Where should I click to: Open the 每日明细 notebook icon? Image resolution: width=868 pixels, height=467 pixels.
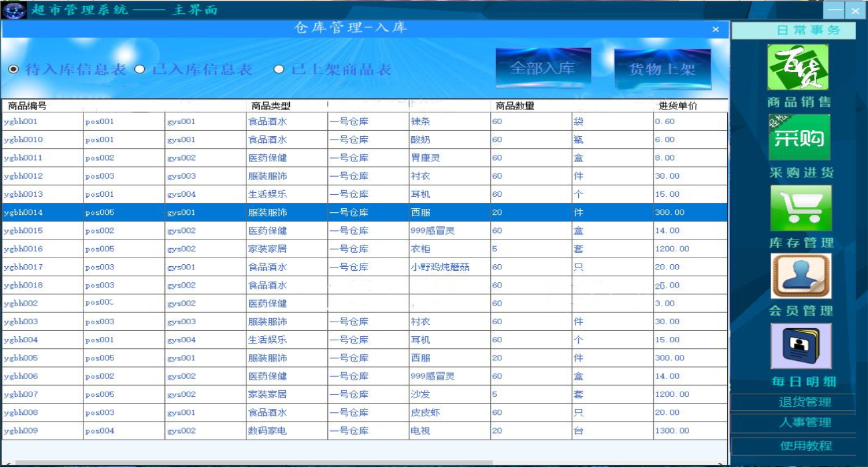point(801,346)
